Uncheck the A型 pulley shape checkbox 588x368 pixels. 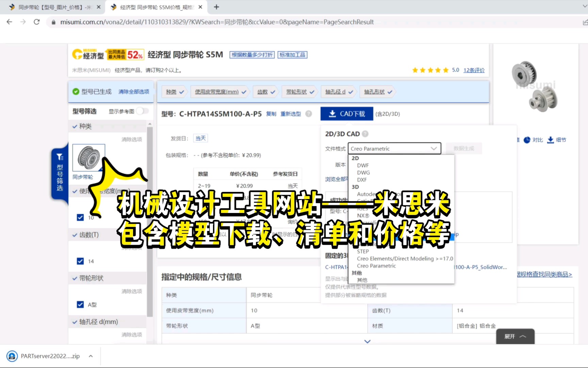pos(80,304)
